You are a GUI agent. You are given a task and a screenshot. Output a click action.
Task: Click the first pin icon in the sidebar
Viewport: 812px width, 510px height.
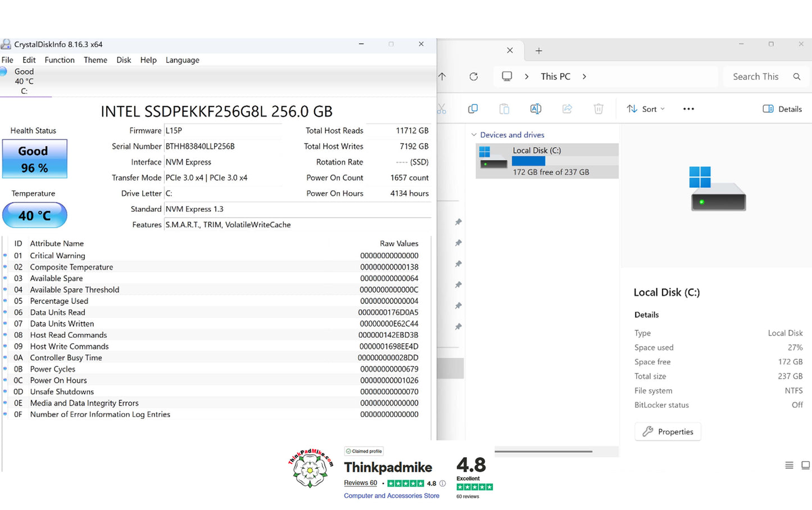(459, 222)
